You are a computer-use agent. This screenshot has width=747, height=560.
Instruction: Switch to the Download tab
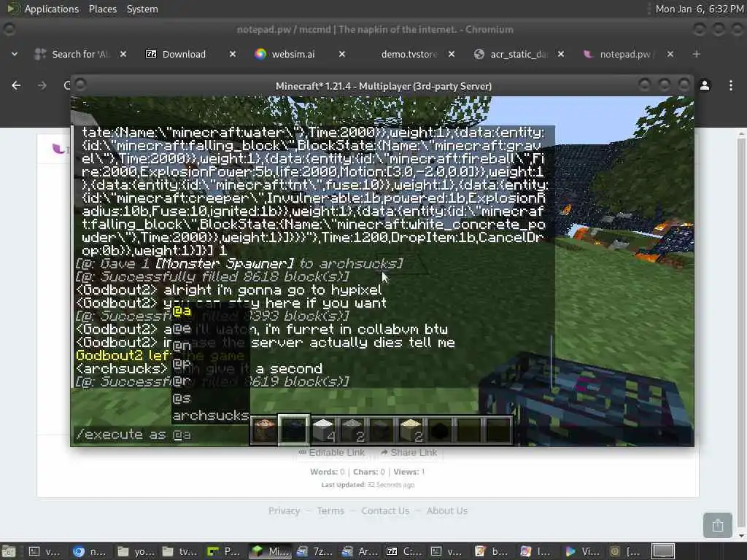coord(183,54)
